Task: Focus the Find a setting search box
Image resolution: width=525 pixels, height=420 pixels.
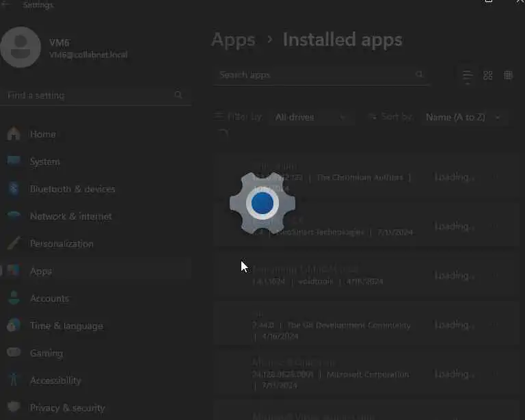Action: [96, 96]
